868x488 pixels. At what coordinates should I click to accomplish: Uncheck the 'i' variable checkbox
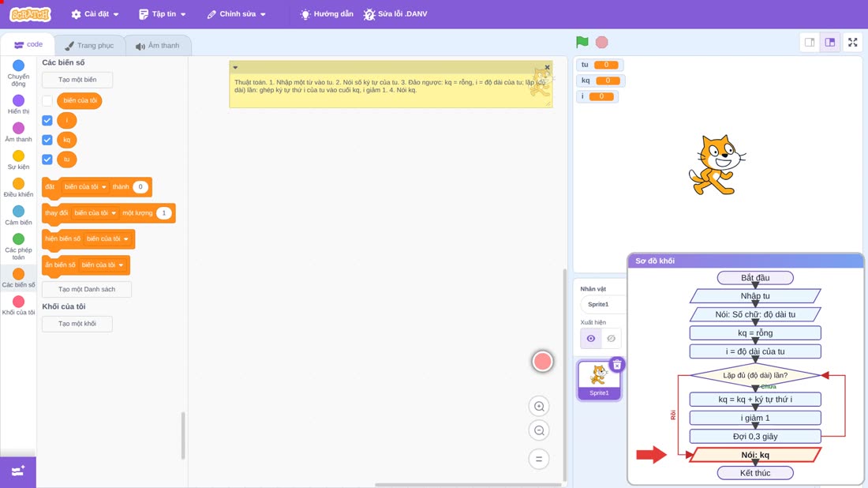point(47,120)
